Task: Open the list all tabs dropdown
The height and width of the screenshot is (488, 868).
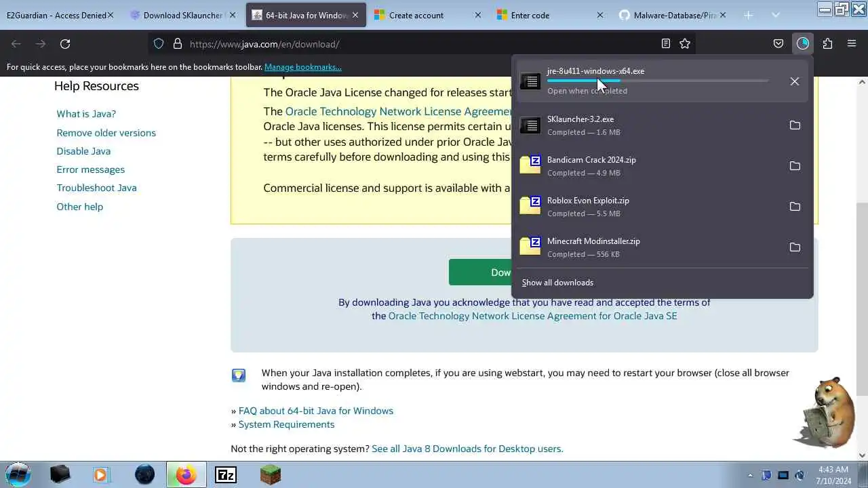Action: (776, 15)
